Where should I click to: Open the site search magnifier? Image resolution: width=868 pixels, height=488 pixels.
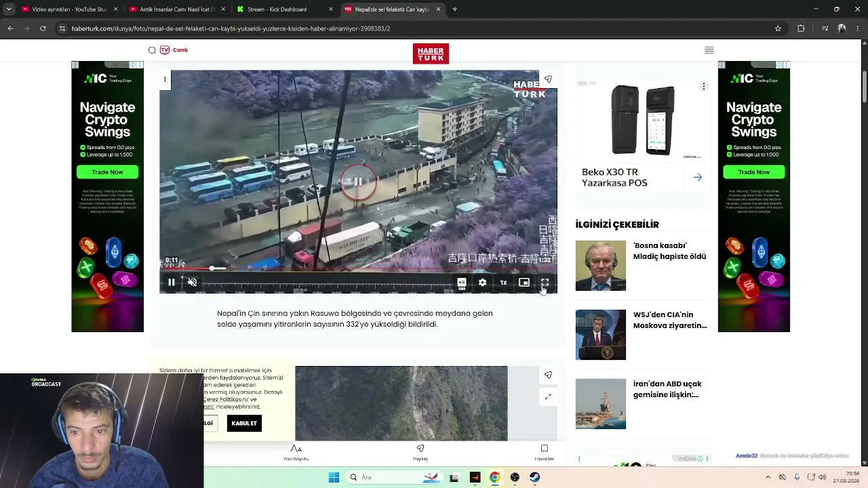pyautogui.click(x=152, y=50)
